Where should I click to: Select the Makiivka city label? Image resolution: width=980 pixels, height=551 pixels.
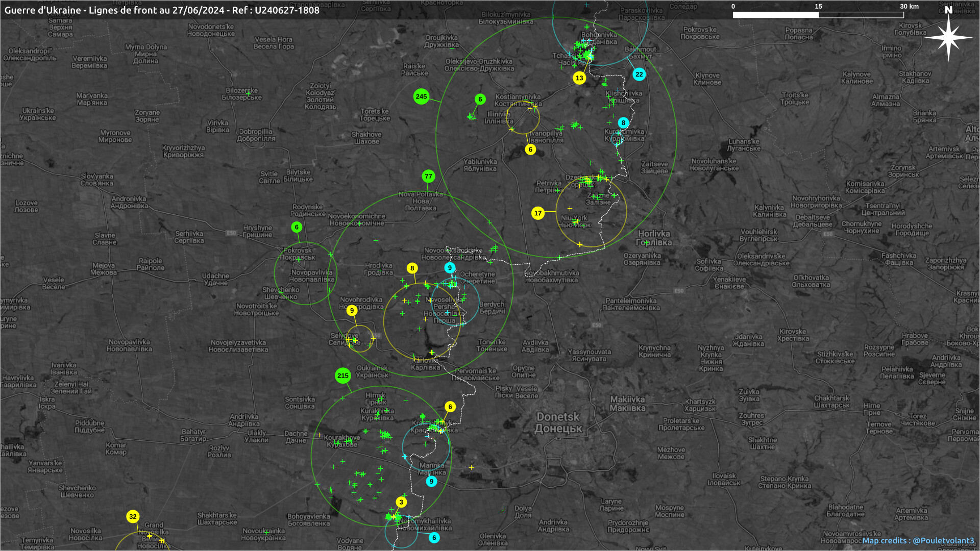coord(627,404)
